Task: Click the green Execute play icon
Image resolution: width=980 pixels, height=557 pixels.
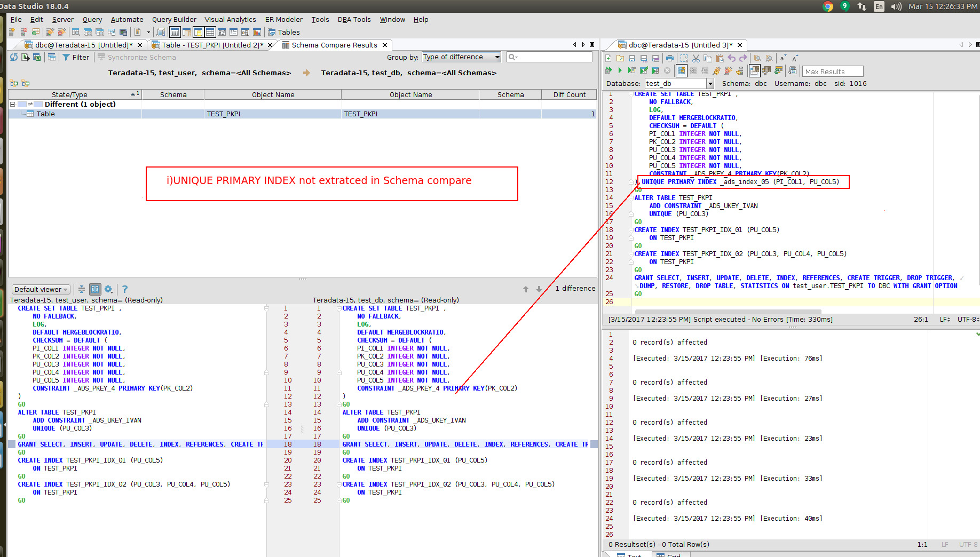Action: pos(620,70)
